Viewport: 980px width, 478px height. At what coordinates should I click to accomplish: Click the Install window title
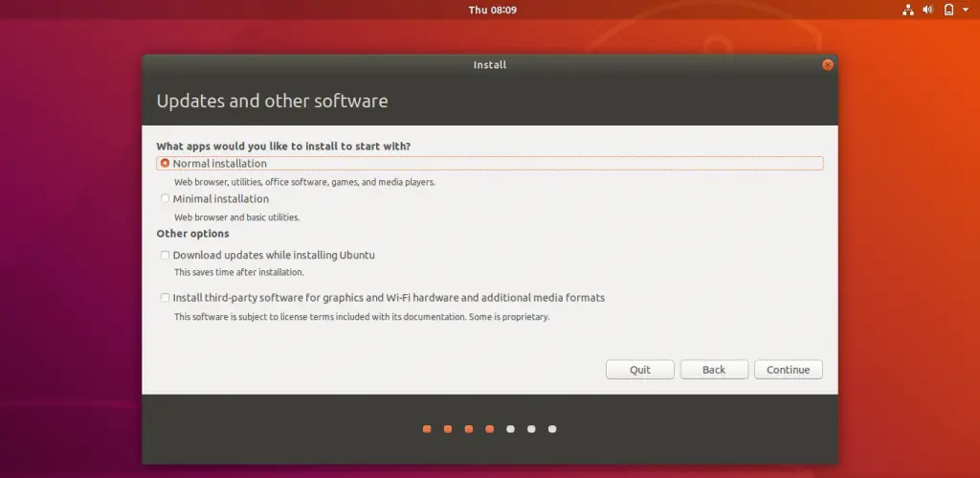coord(490,65)
